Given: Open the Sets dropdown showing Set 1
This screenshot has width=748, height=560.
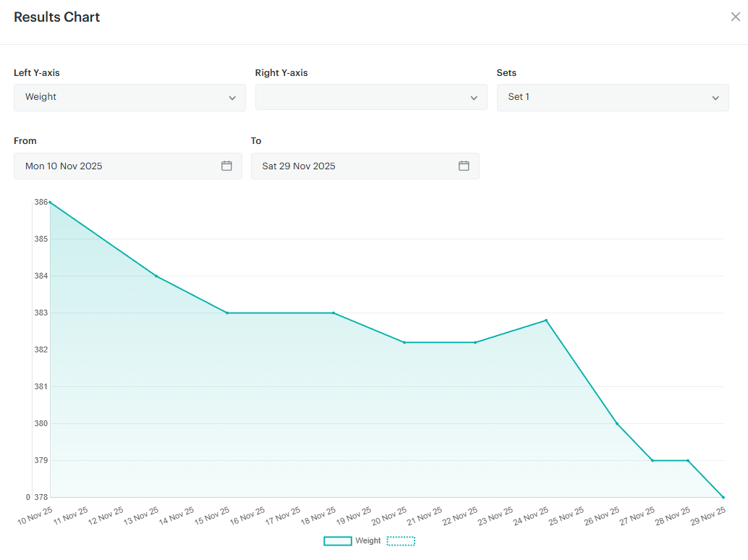Looking at the screenshot, I should click(613, 97).
